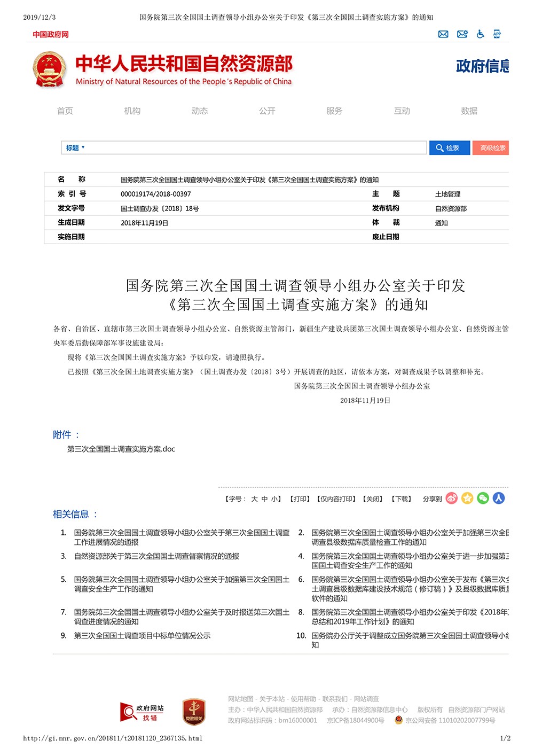
Task: Click 京公网安备 11010202007799号 link
Action: [x=450, y=720]
